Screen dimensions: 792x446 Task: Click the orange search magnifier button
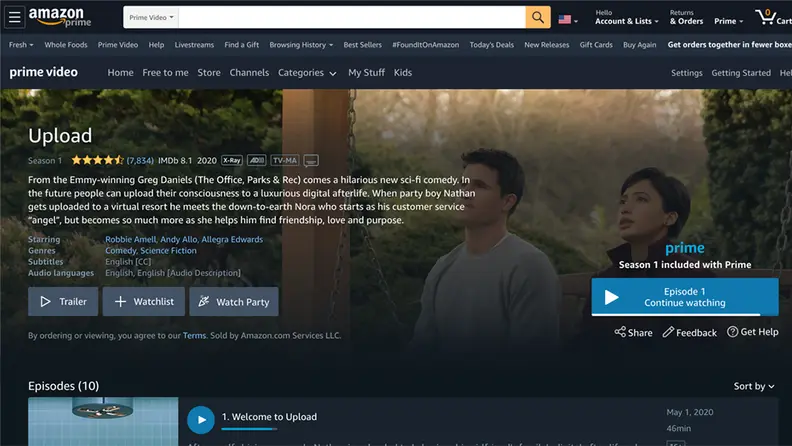pyautogui.click(x=537, y=17)
